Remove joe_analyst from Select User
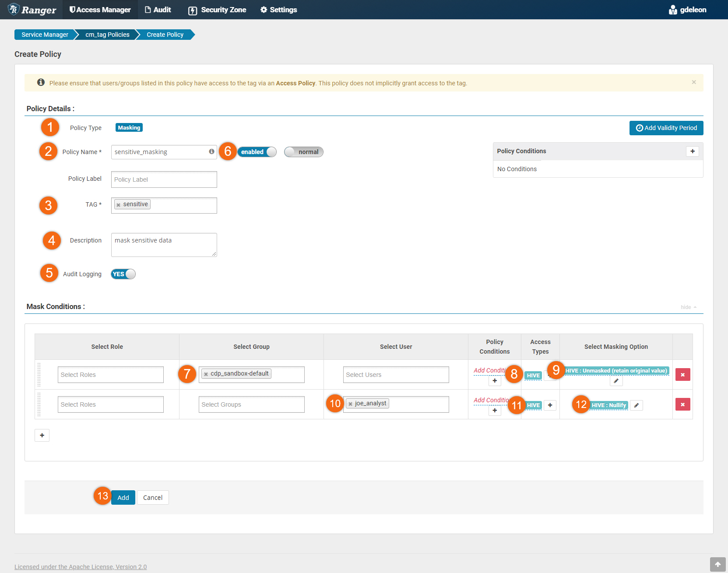The width and height of the screenshot is (728, 573). [x=350, y=404]
